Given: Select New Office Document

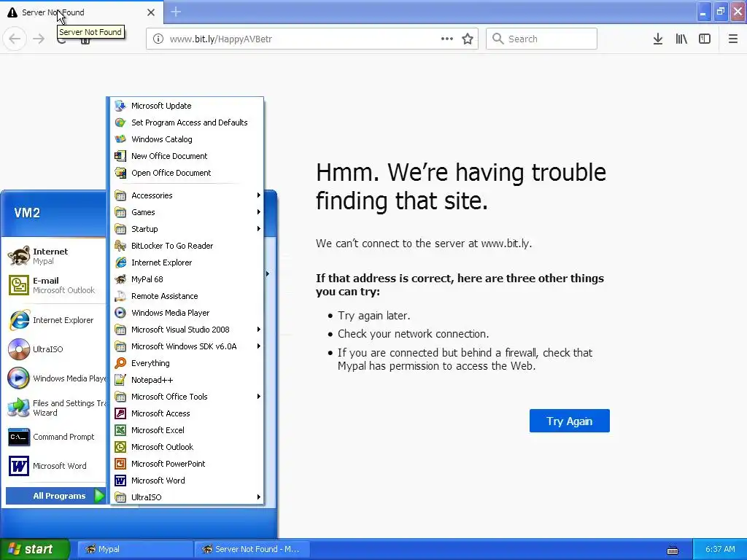Looking at the screenshot, I should [187, 156].
